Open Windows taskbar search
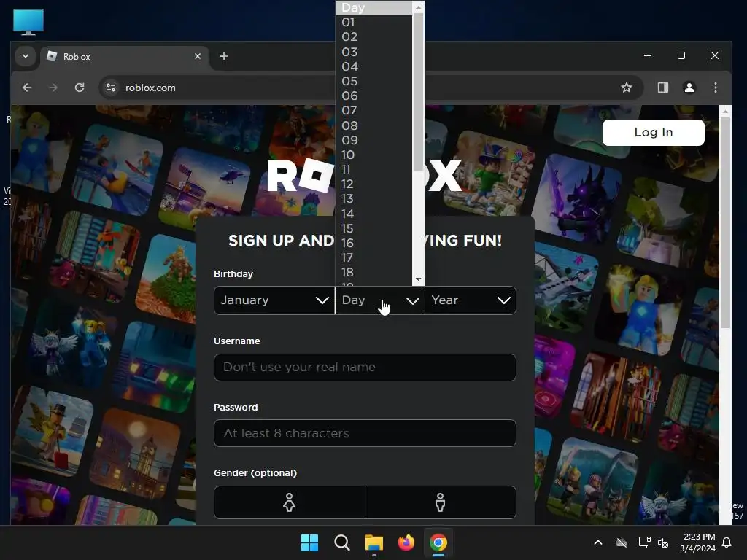Image resolution: width=747 pixels, height=560 pixels. (x=341, y=542)
